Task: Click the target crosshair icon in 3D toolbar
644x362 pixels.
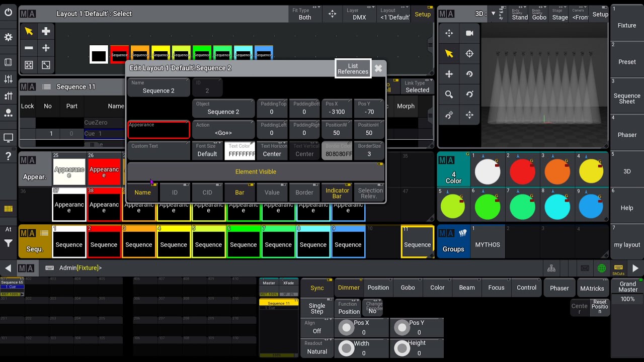Action: click(469, 54)
